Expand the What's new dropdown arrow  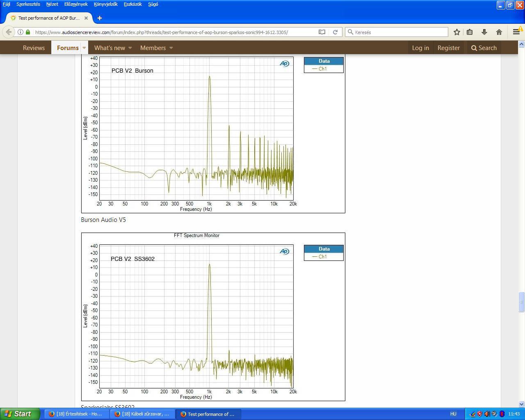click(130, 48)
